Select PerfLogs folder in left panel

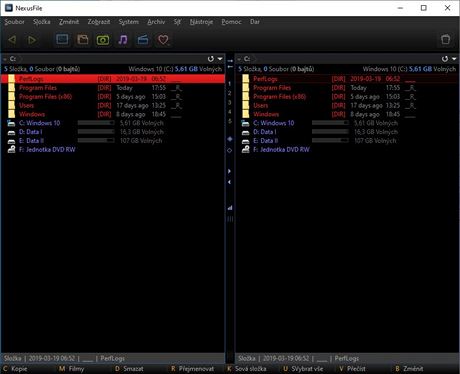pyautogui.click(x=113, y=79)
